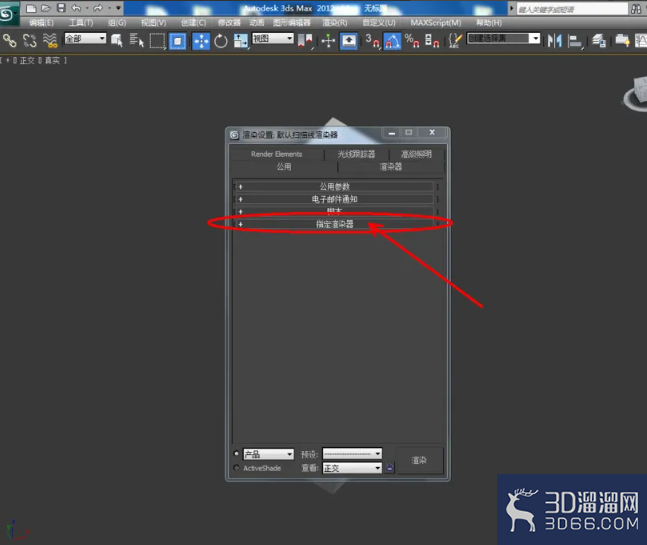Click the viewport [+] label menu
647x545 pixels.
click(x=7, y=61)
